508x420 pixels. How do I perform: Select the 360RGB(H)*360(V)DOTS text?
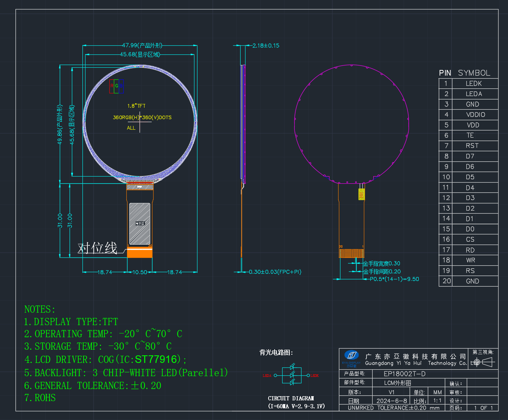pyautogui.click(x=142, y=118)
